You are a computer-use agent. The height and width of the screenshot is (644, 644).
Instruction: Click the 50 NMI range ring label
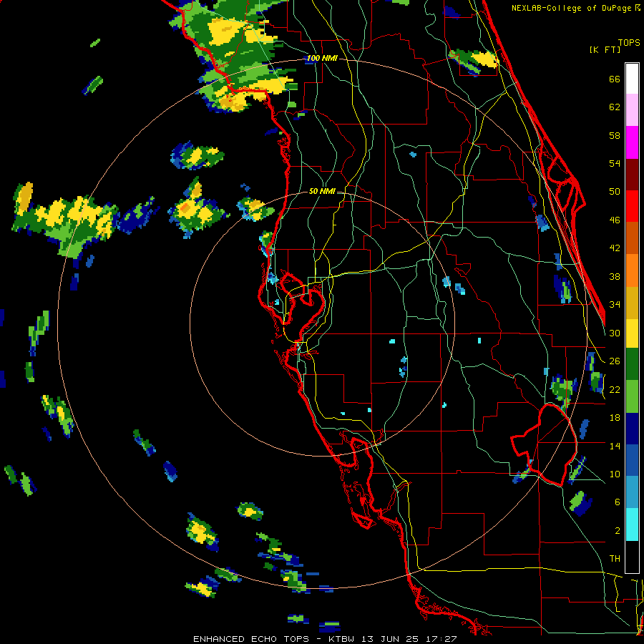[322, 191]
